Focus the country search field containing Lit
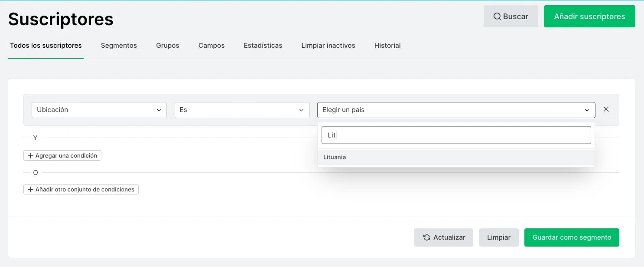This screenshot has height=267, width=644. pos(456,135)
